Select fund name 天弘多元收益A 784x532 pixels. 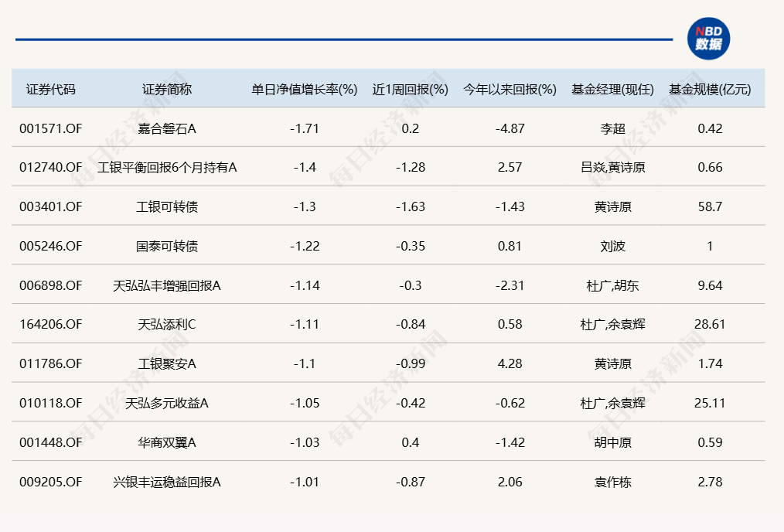click(x=167, y=403)
